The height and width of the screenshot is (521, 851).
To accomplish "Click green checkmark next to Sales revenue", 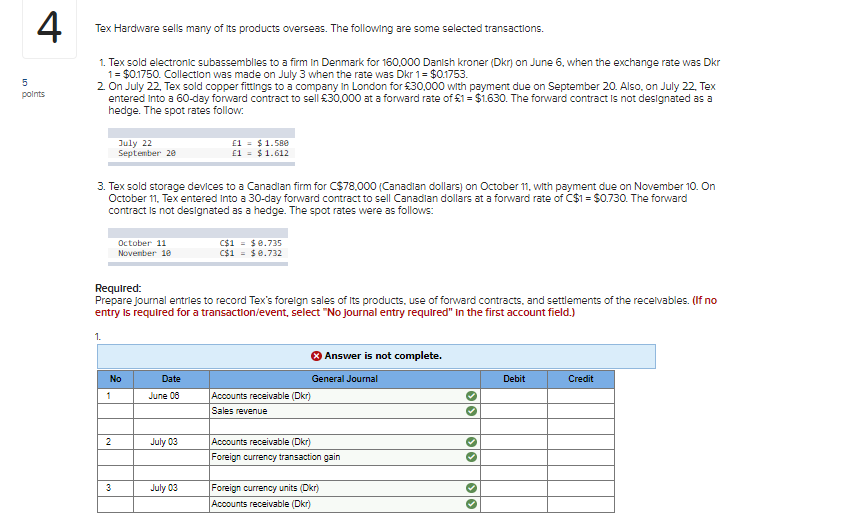I will point(471,411).
